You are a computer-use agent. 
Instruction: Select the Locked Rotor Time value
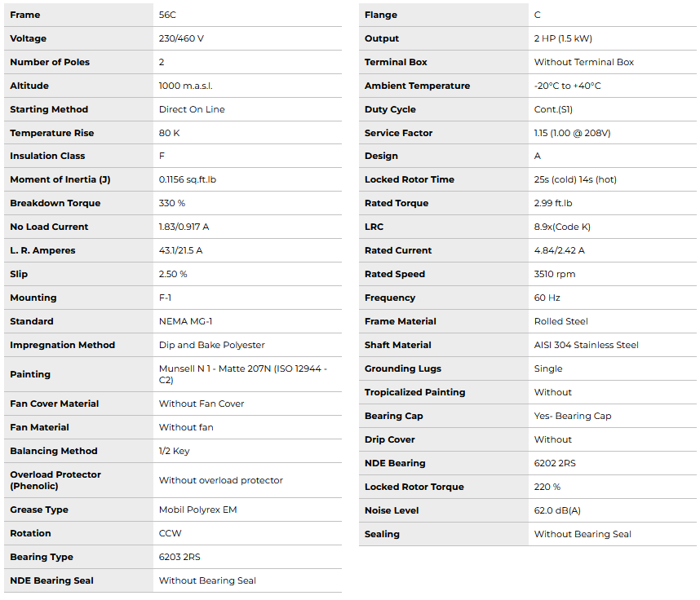tap(576, 179)
